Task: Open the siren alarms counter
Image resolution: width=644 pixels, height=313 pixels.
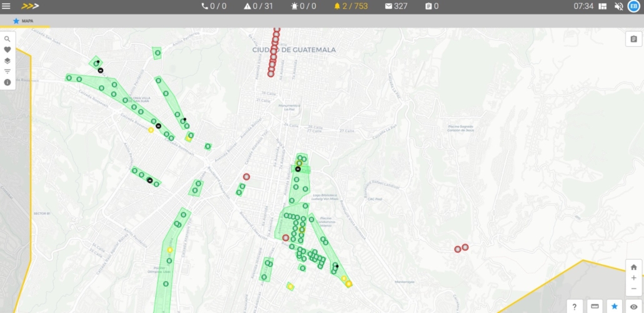Action: 303,6
